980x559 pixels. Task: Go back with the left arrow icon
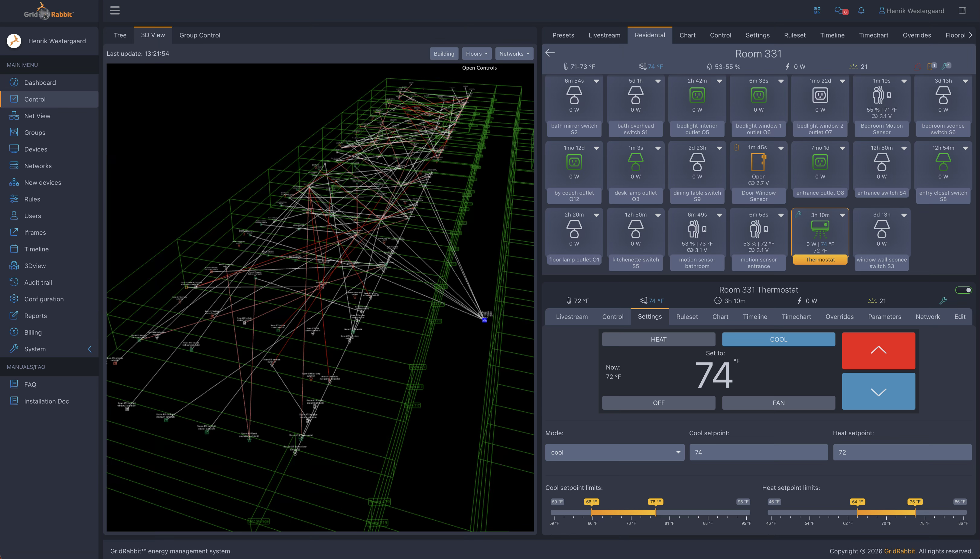click(x=550, y=53)
